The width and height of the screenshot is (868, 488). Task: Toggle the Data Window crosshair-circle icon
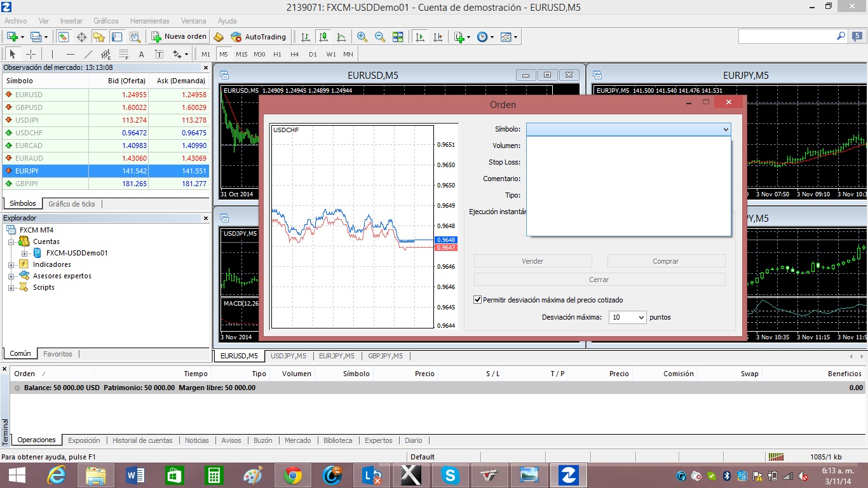click(x=81, y=37)
